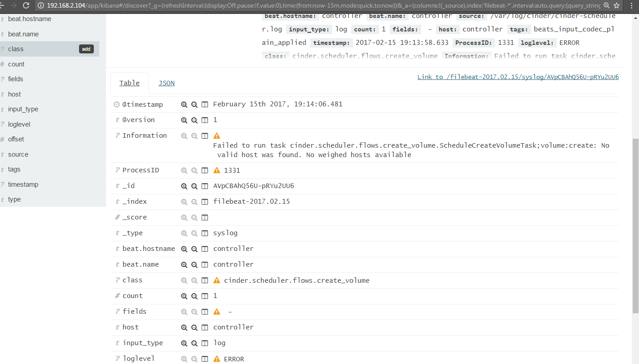Click the browser address bar URL
639x364 pixels.
(323, 5)
